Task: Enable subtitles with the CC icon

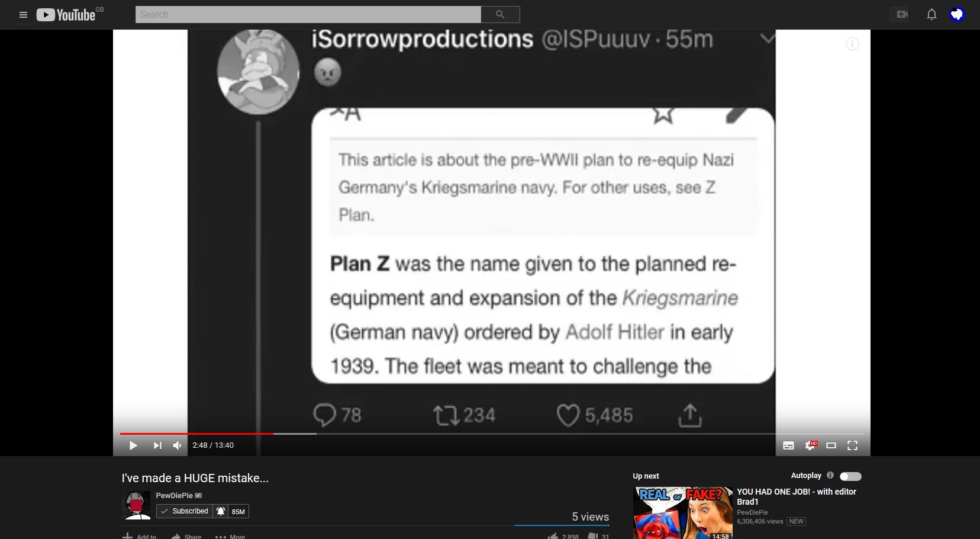Action: coord(788,445)
